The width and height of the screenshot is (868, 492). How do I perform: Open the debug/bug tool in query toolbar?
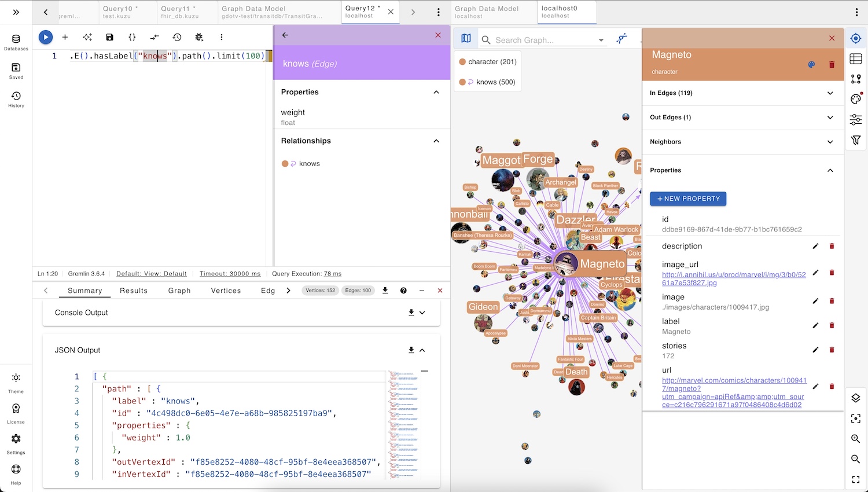point(199,37)
